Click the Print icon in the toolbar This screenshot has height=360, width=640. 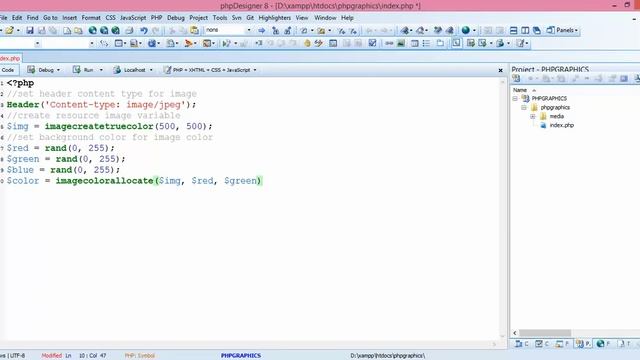point(129,30)
